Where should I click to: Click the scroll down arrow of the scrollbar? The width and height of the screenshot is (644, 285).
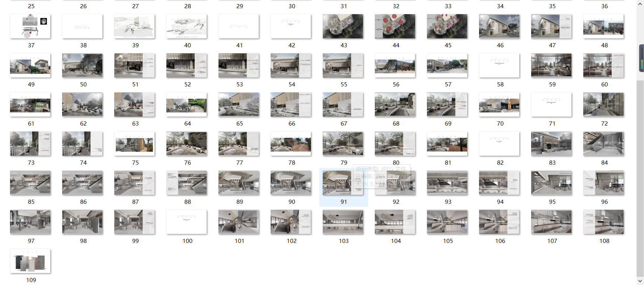tap(640, 281)
